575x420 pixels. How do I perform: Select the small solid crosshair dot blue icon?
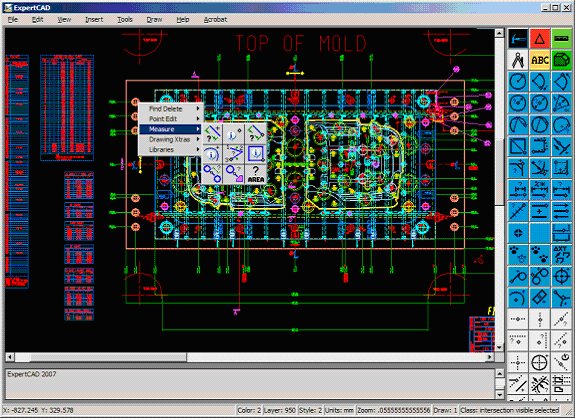[518, 233]
